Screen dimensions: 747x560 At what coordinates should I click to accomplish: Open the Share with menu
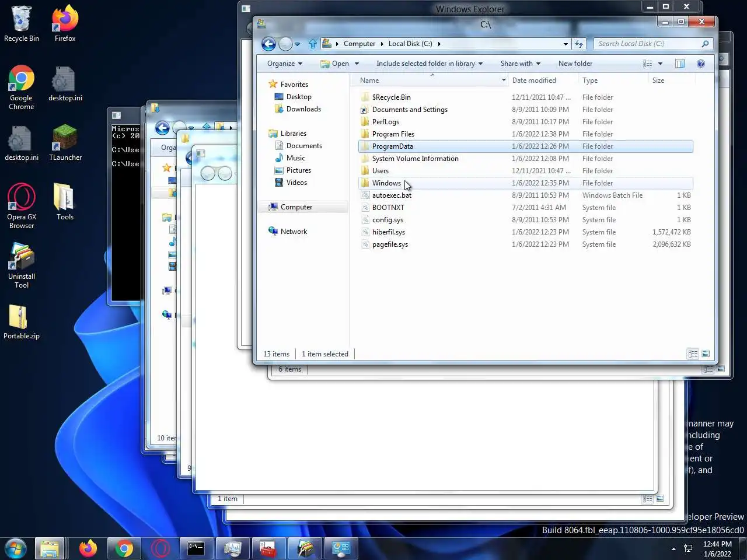click(x=520, y=64)
